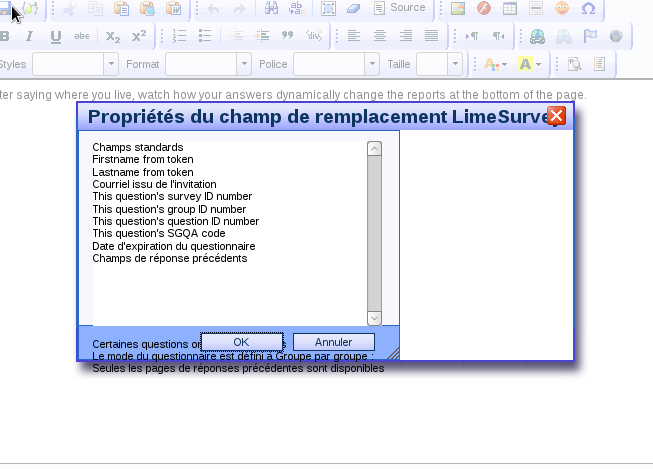
Task: Insert a table icon
Action: click(x=510, y=8)
